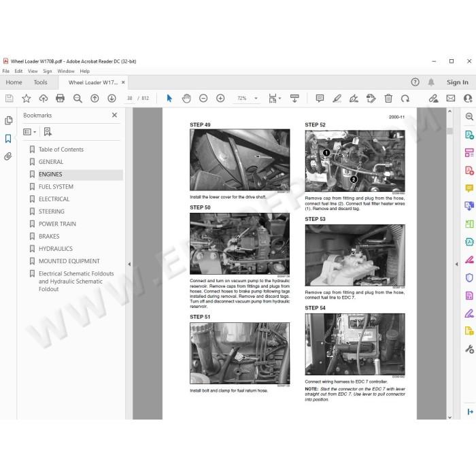Jump to ELECTRICAL bookmark
Image resolution: width=476 pixels, height=476 pixels.
[x=54, y=199]
